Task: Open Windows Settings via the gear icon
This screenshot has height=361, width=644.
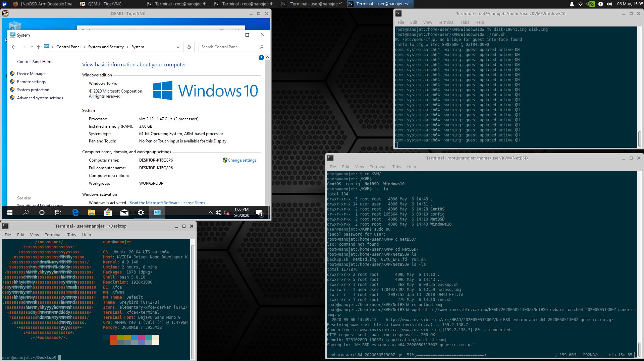Action: (141, 213)
